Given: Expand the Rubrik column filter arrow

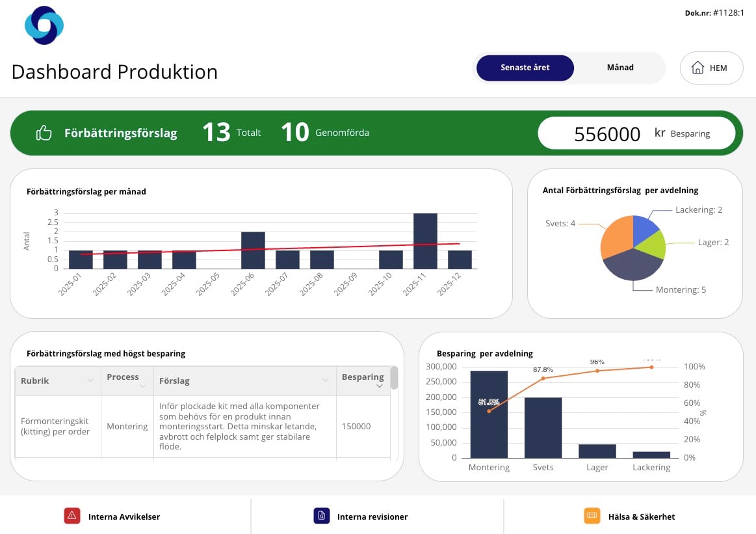Looking at the screenshot, I should (90, 380).
